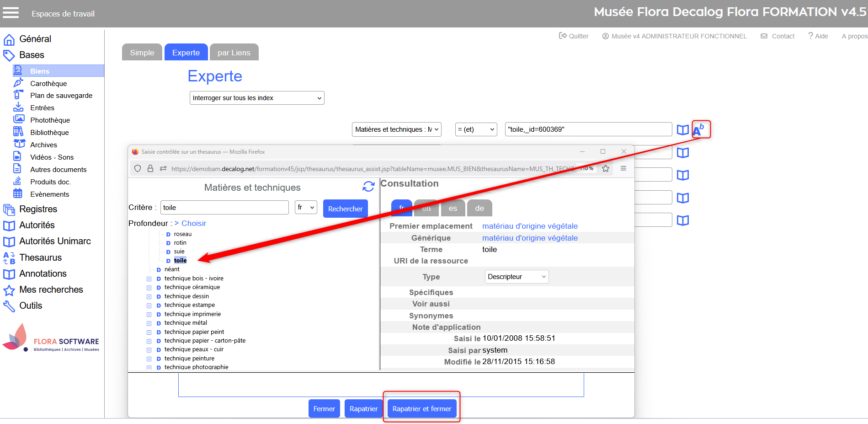868x424 pixels.
Task: Open the Interroger sur tous les index dropdown
Action: [257, 98]
